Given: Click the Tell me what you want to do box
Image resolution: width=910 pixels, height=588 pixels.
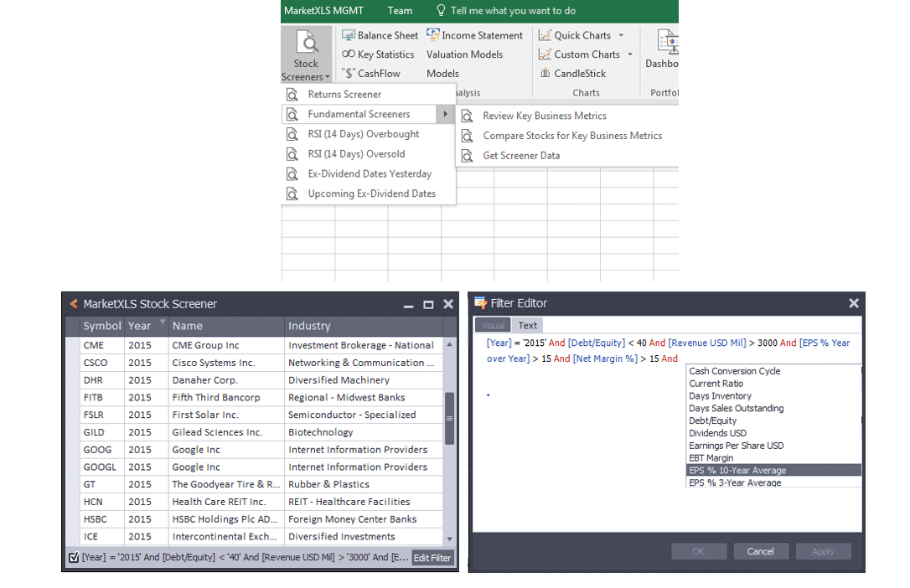Looking at the screenshot, I should [513, 10].
